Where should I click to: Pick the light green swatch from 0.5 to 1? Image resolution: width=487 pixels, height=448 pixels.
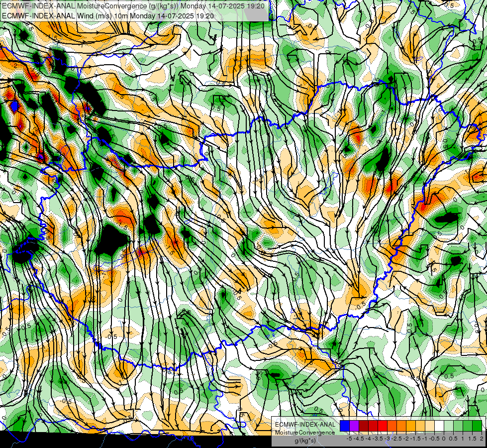point(458,426)
